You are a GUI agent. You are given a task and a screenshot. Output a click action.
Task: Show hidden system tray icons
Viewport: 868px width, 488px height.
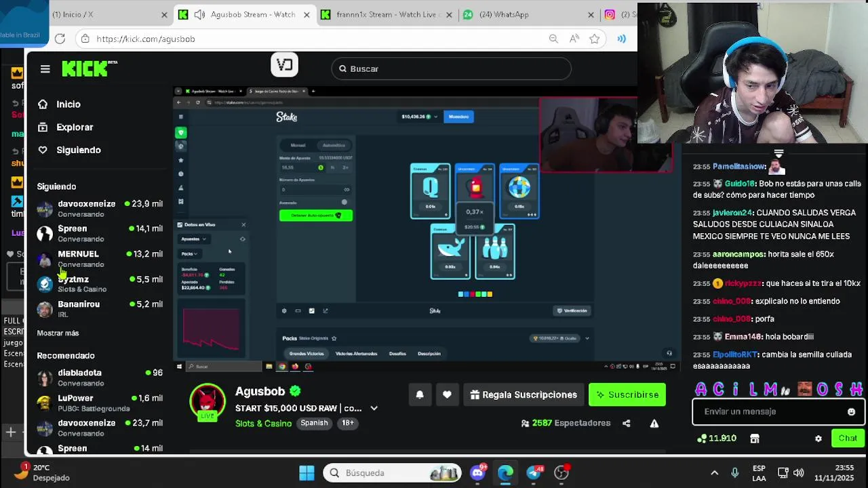[x=714, y=473]
